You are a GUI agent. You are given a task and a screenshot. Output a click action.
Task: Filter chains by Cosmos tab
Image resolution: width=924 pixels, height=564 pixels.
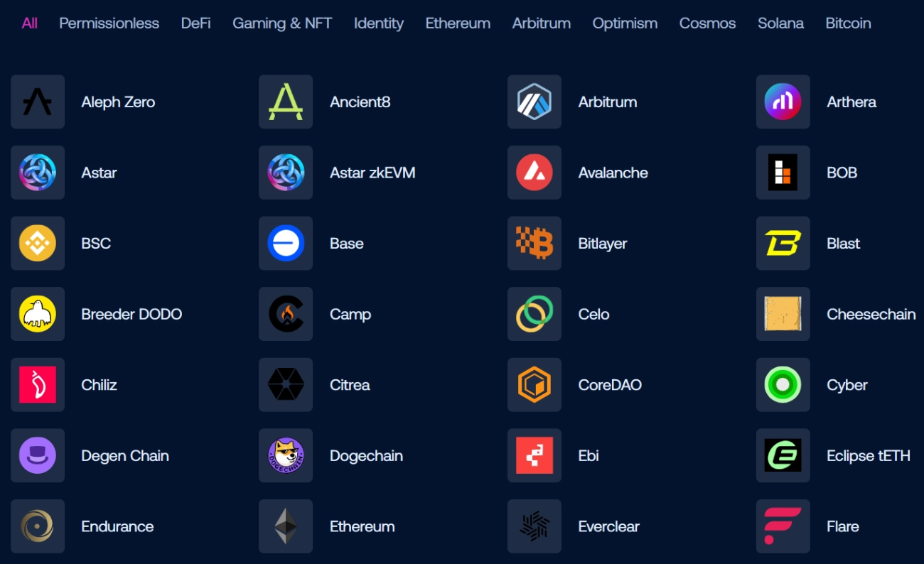pyautogui.click(x=708, y=23)
